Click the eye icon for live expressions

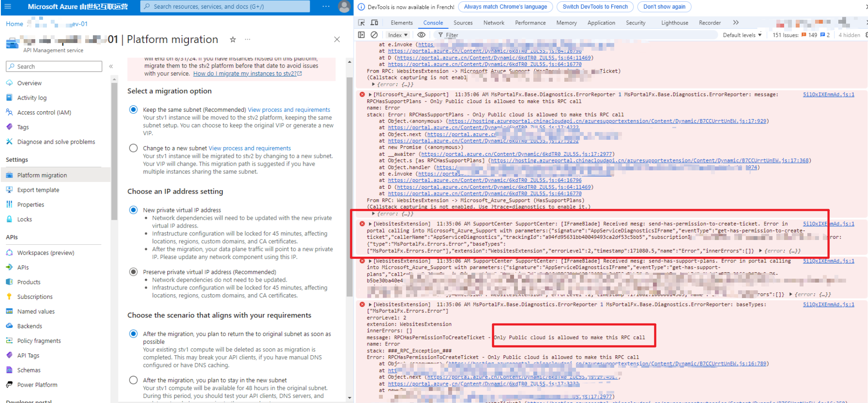click(422, 35)
